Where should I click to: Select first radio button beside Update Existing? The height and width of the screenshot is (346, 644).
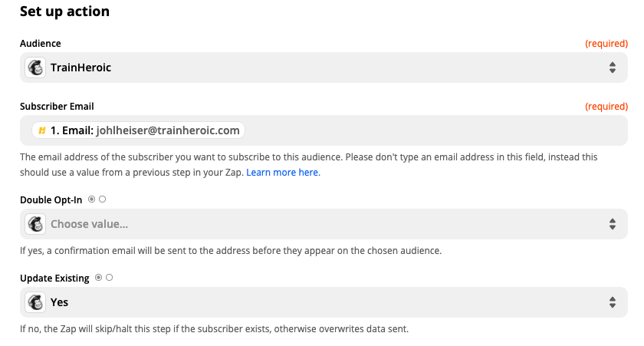point(99,278)
